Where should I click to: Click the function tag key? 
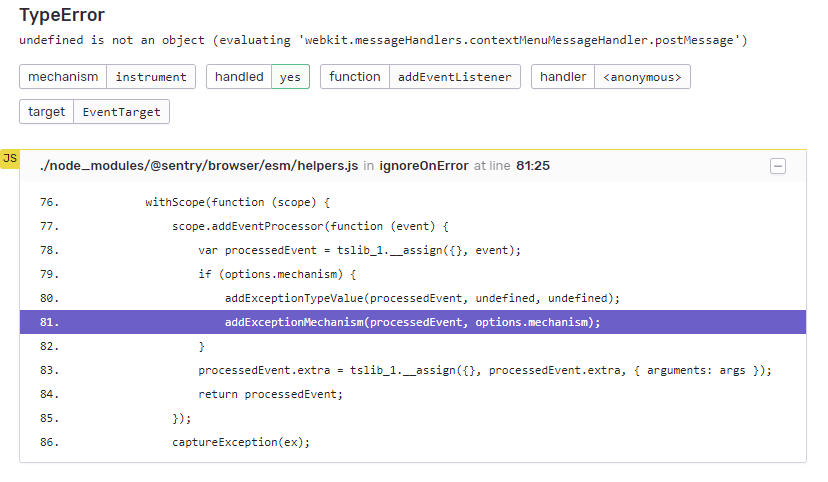(355, 77)
